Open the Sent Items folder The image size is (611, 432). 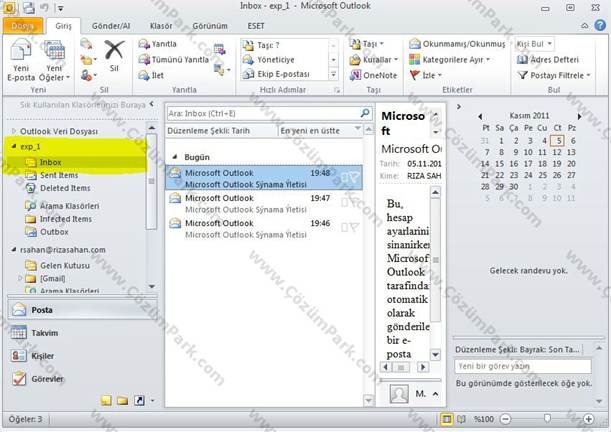click(59, 175)
